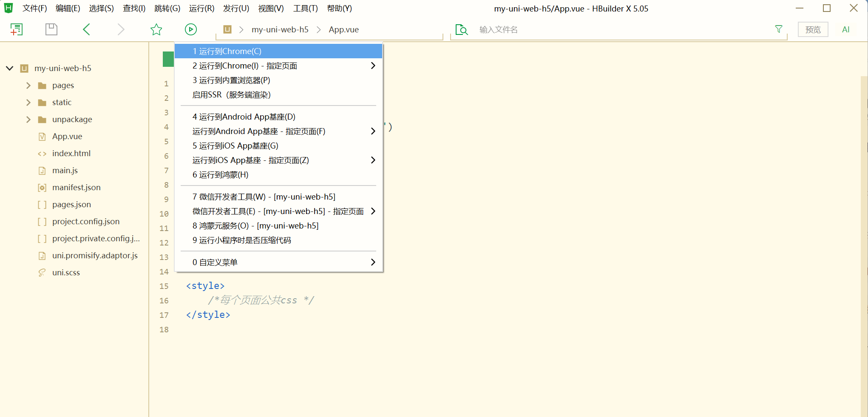The image size is (868, 417).
Task: Open submenu arrow for 自定义菜单
Action: (373, 262)
